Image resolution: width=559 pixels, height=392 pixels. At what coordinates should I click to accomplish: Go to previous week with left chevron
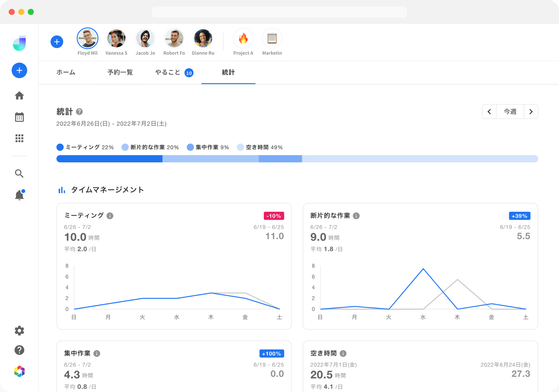pyautogui.click(x=489, y=112)
